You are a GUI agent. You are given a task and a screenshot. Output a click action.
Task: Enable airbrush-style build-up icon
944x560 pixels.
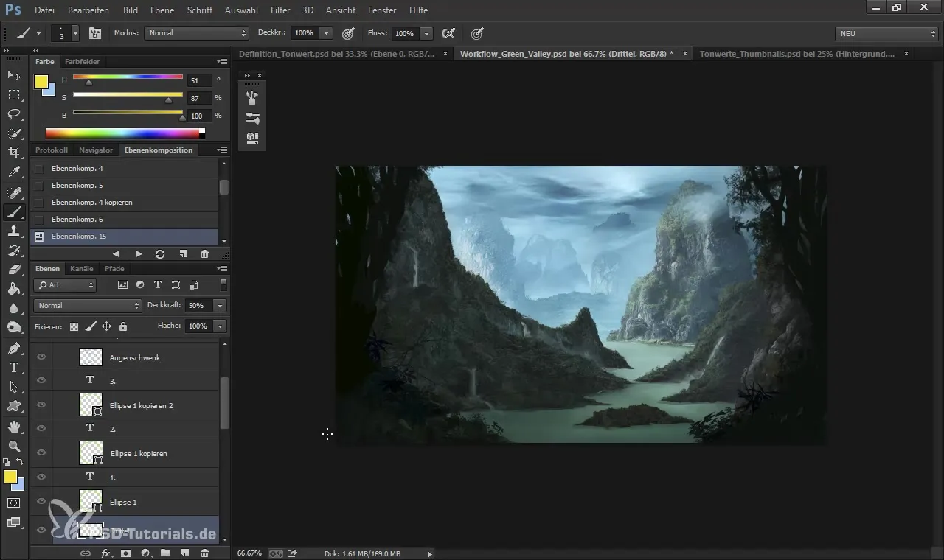pos(448,33)
